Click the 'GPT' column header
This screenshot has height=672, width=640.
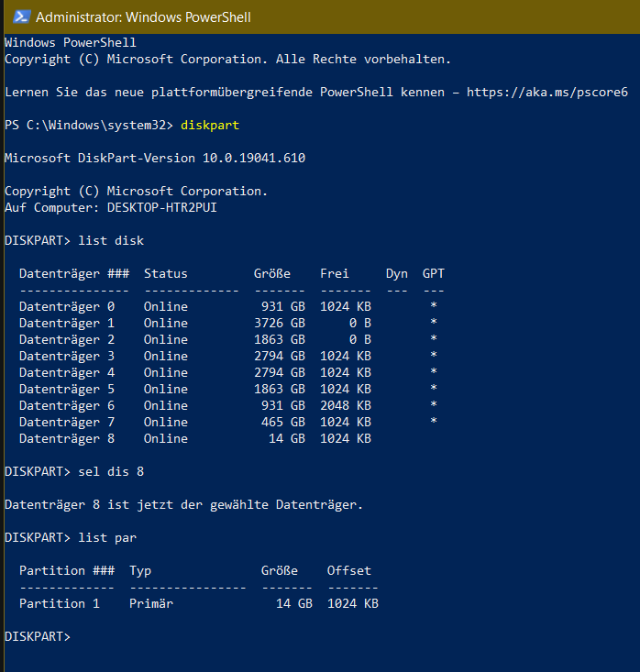tap(434, 273)
